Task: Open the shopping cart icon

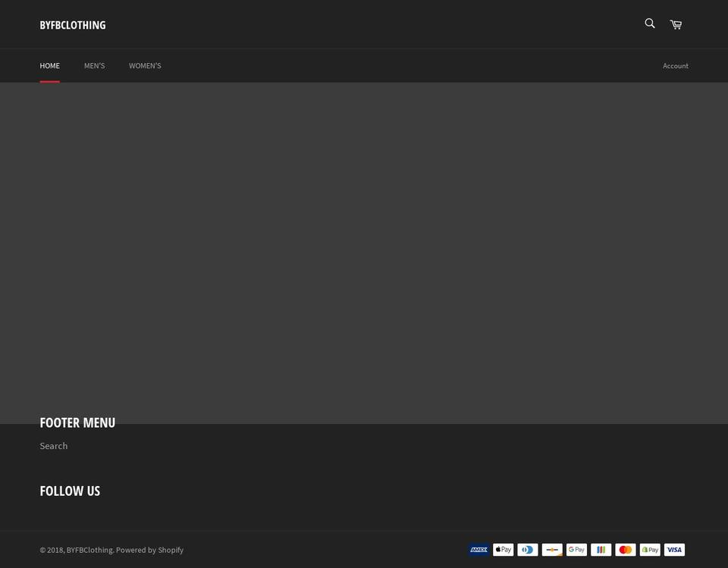Action: coord(676,24)
